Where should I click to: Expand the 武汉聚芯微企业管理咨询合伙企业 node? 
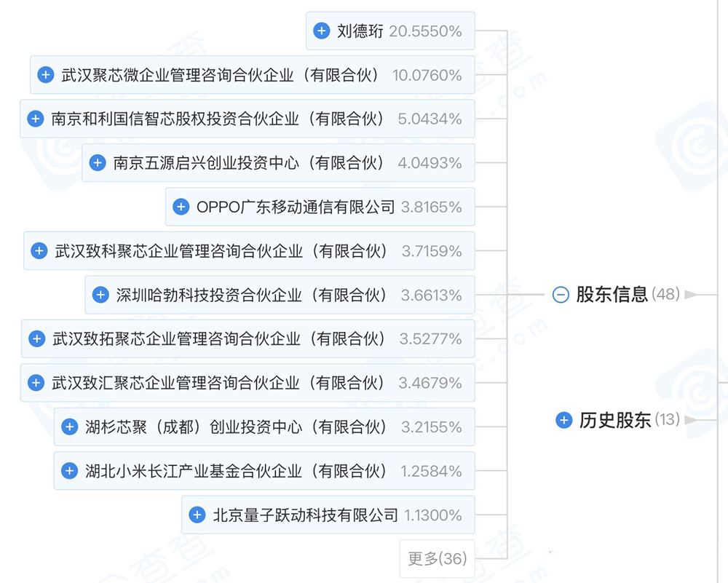pyautogui.click(x=44, y=74)
